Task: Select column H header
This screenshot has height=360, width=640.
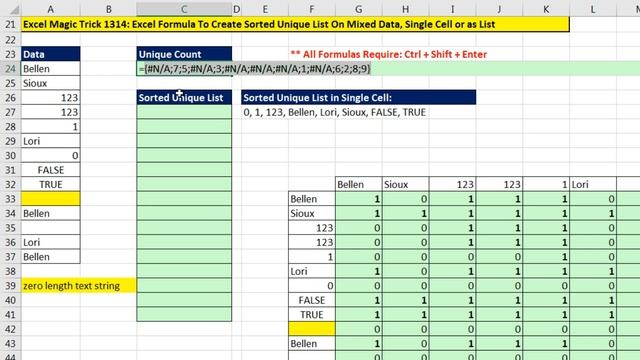Action: (406, 9)
